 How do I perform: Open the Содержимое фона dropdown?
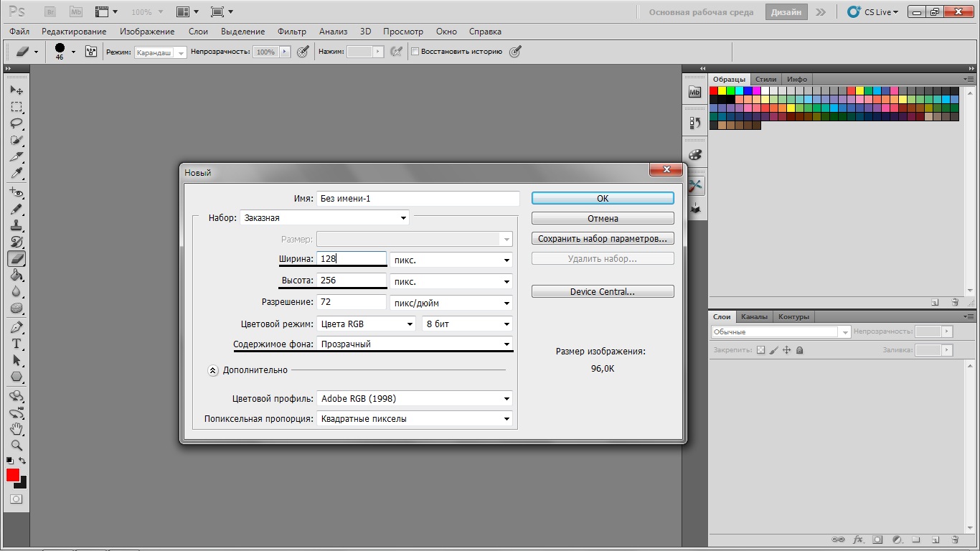[x=415, y=344]
